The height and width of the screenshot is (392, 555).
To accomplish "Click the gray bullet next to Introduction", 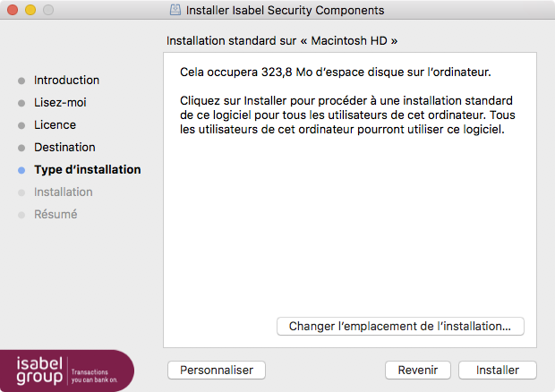I will coord(21,81).
